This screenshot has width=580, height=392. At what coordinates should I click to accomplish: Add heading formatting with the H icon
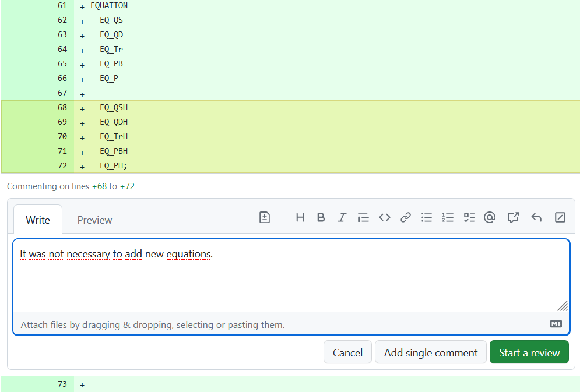(300, 217)
